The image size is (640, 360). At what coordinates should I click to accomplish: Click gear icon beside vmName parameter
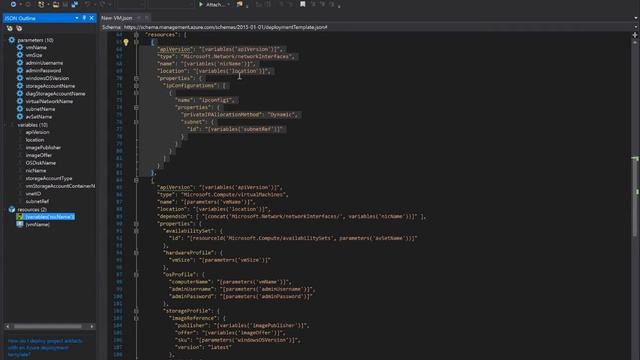click(20, 47)
